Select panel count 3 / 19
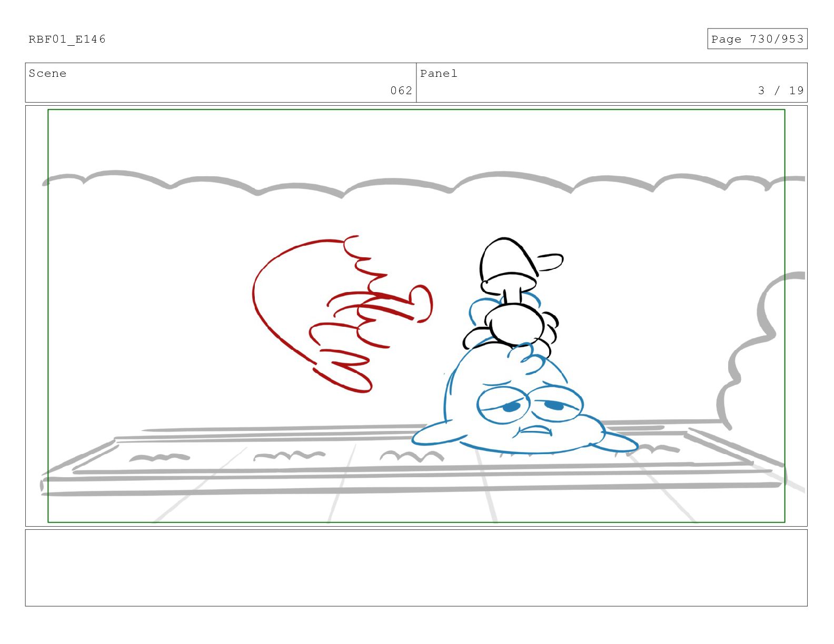 click(781, 90)
